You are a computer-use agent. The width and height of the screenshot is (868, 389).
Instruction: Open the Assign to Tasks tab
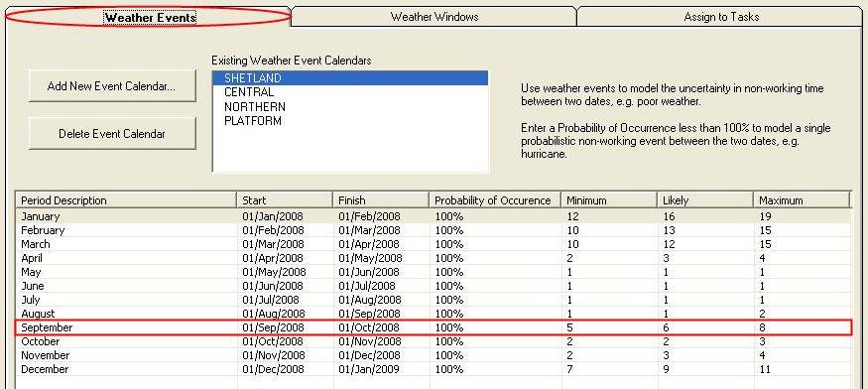(x=721, y=17)
